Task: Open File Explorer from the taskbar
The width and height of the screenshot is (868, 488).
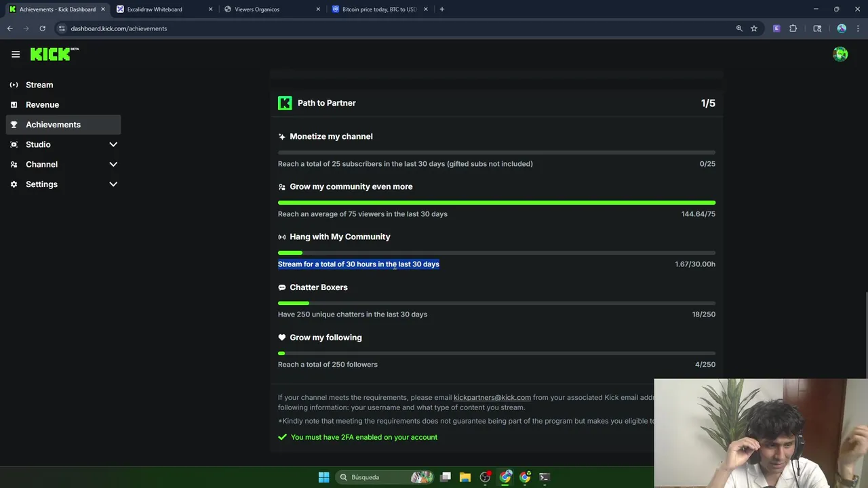Action: pyautogui.click(x=465, y=477)
